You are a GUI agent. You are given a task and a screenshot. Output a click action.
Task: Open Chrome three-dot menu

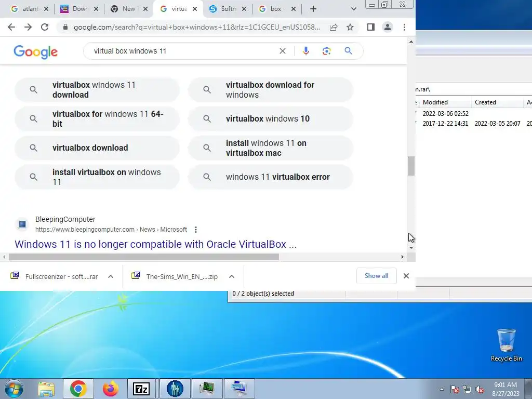(404, 27)
